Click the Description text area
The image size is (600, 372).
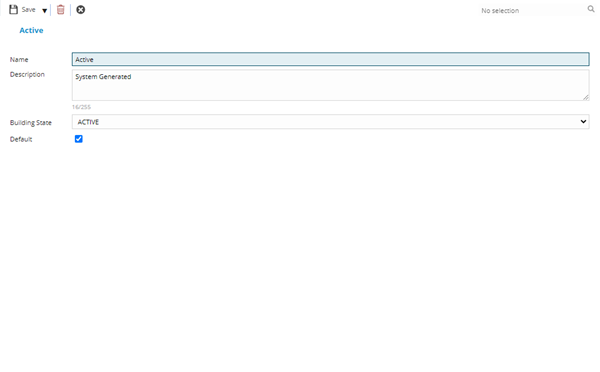tap(331, 85)
